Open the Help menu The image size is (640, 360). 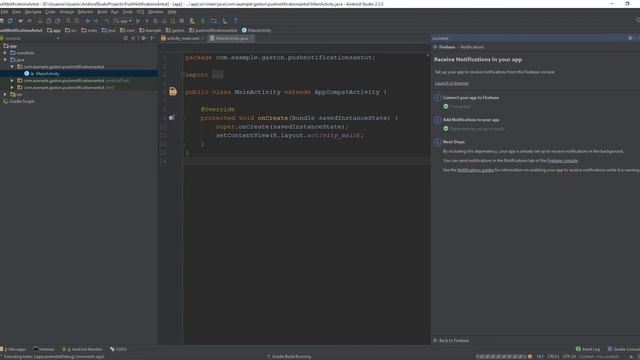(172, 12)
